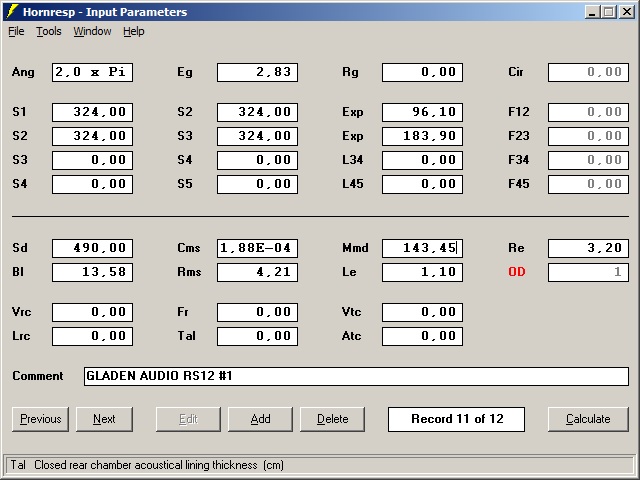Click the Exp field showing 96,10
The height and width of the screenshot is (480, 640).
tap(422, 112)
